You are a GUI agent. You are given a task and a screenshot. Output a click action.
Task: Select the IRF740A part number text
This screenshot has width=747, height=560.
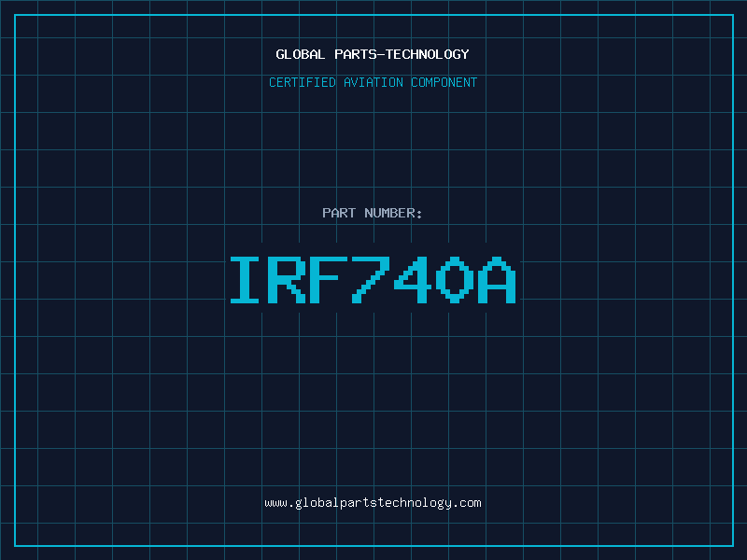373,280
